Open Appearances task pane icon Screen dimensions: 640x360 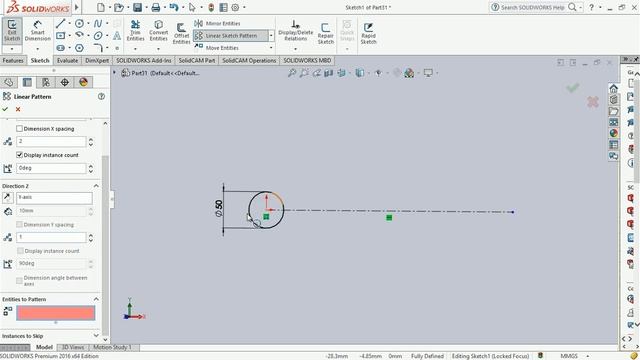pyautogui.click(x=613, y=133)
